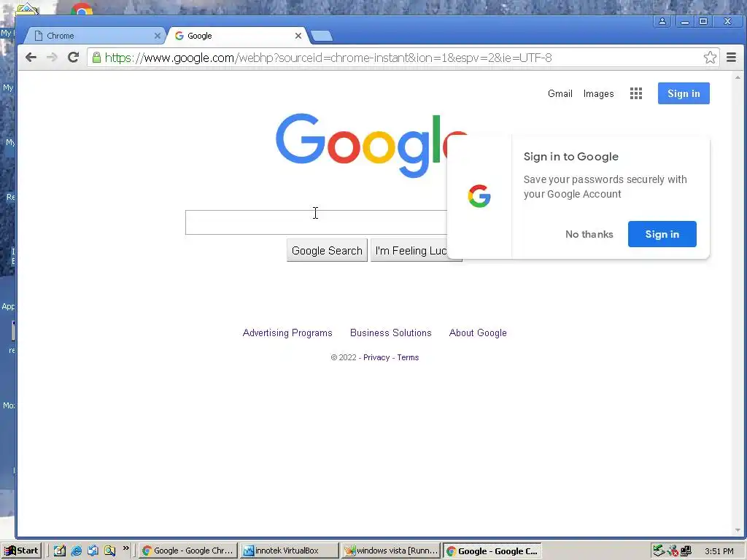Open the Privacy link
Screen dimensions: 747x560
[x=376, y=357]
